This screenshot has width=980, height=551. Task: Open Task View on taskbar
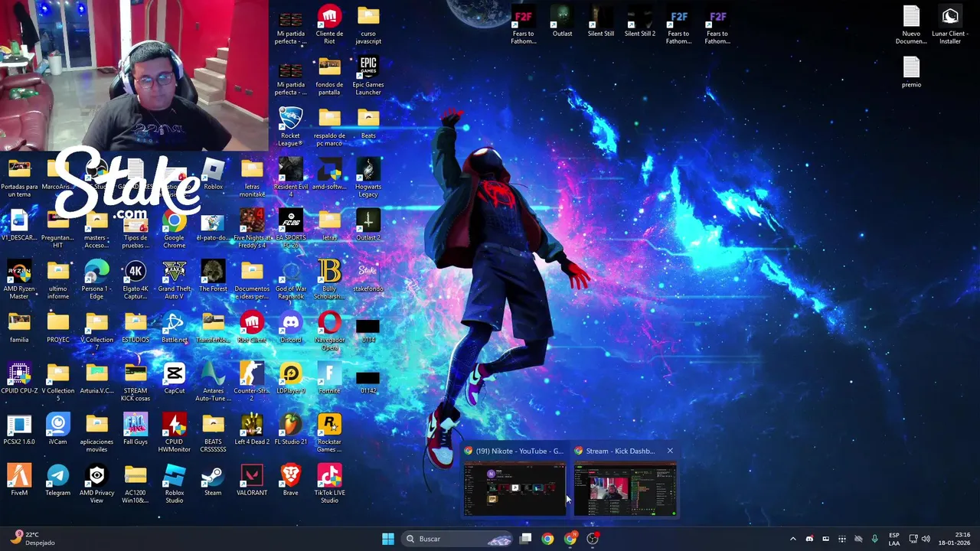tap(526, 539)
